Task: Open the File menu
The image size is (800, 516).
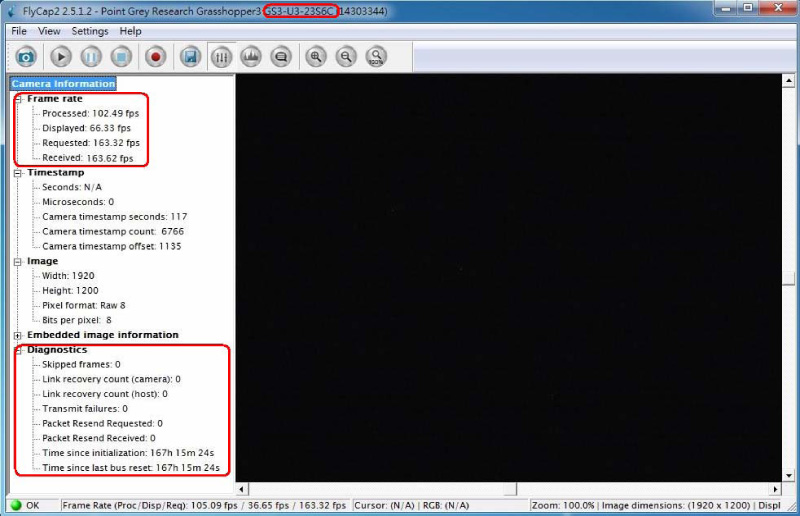Action: point(19,31)
